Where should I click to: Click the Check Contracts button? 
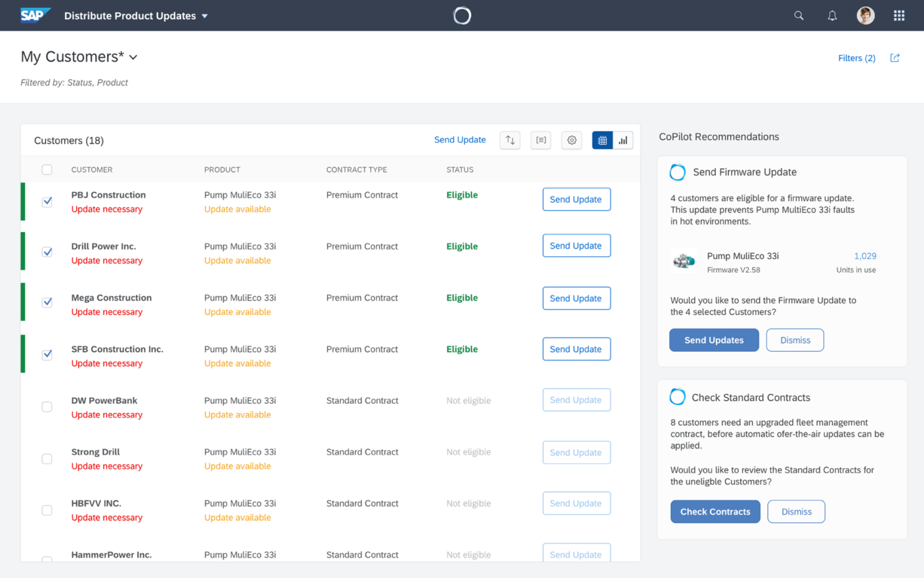pyautogui.click(x=715, y=511)
